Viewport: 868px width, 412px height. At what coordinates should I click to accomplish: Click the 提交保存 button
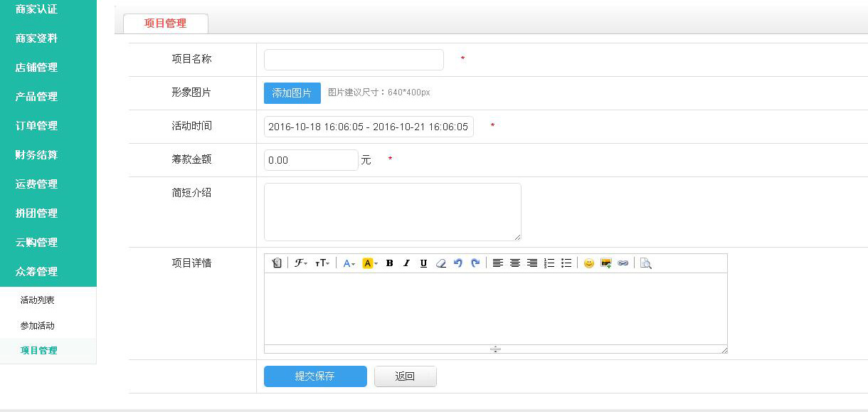tap(315, 376)
